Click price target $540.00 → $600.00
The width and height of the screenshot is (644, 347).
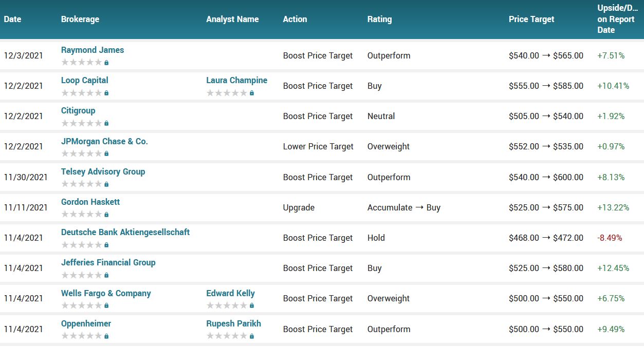(546, 177)
